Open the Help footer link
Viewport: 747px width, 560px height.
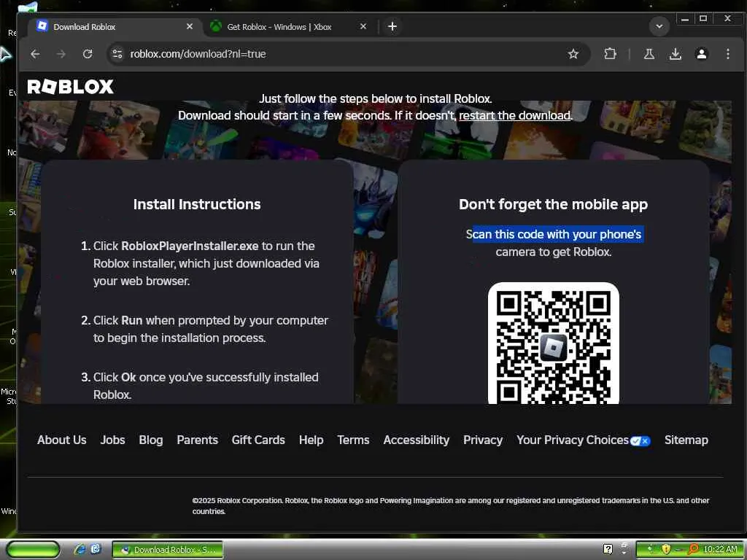click(x=311, y=440)
